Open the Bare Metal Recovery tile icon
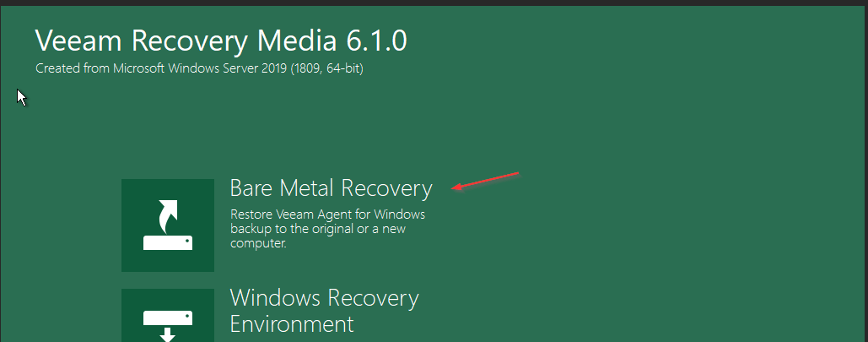The width and height of the screenshot is (868, 342). [168, 225]
